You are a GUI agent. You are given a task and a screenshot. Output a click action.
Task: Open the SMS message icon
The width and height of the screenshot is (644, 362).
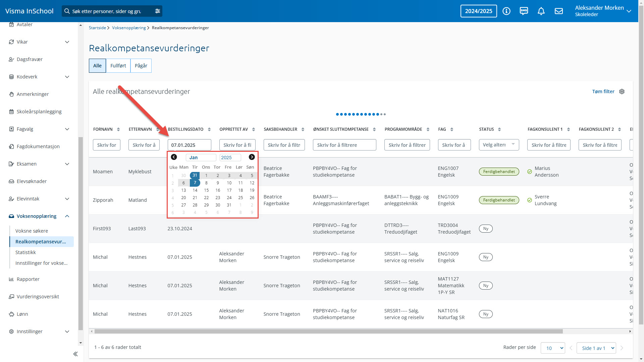[524, 11]
